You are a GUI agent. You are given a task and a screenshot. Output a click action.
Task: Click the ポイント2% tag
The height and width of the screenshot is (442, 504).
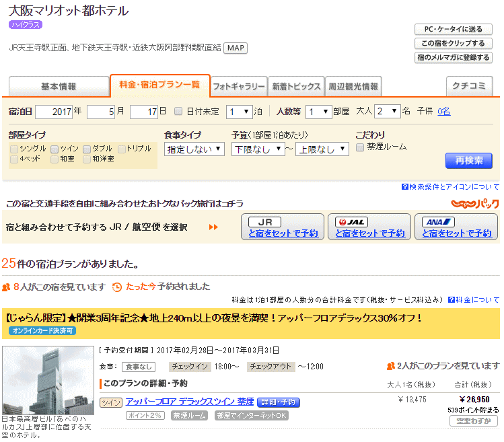click(145, 416)
